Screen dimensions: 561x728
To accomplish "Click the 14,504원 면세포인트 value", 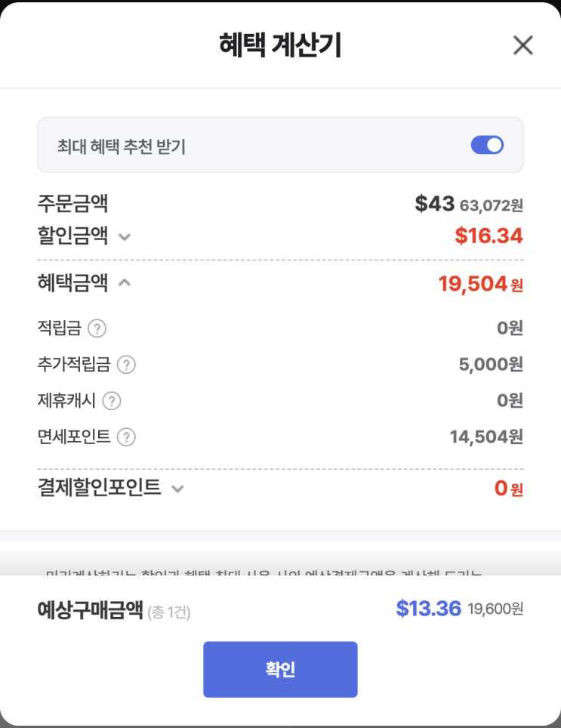I will tap(485, 437).
